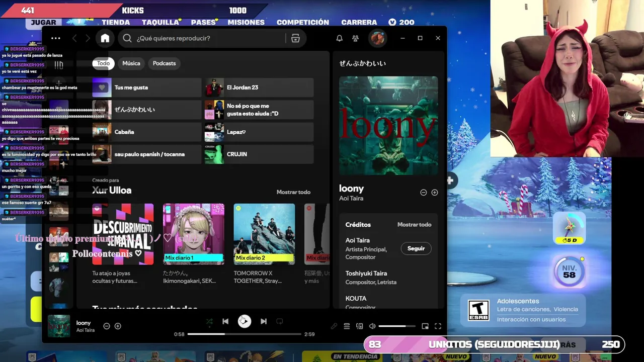Go back with the Spotify back arrow

pos(74,38)
